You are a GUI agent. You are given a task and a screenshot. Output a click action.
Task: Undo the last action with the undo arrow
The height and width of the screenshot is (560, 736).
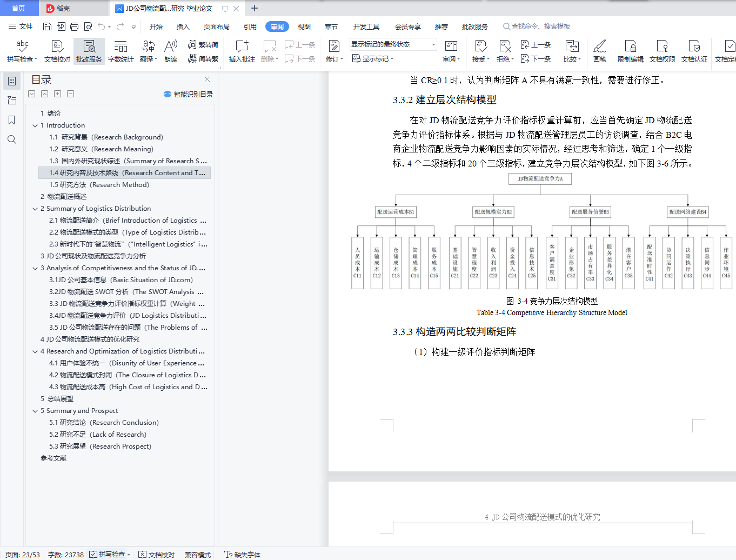[102, 26]
